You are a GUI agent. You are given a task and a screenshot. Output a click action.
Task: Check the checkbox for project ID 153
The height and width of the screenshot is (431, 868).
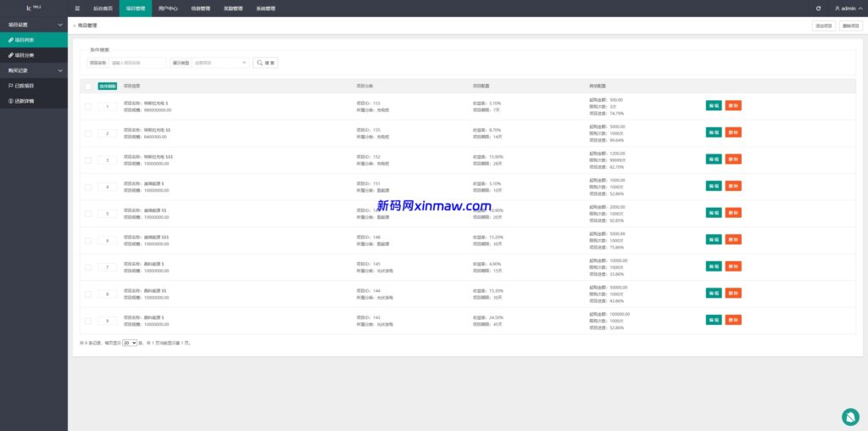point(88,106)
